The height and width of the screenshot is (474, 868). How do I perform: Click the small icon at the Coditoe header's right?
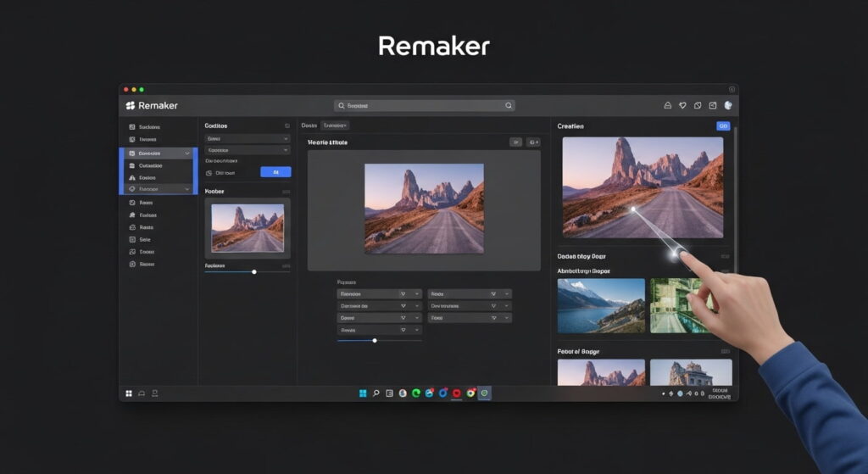(287, 126)
